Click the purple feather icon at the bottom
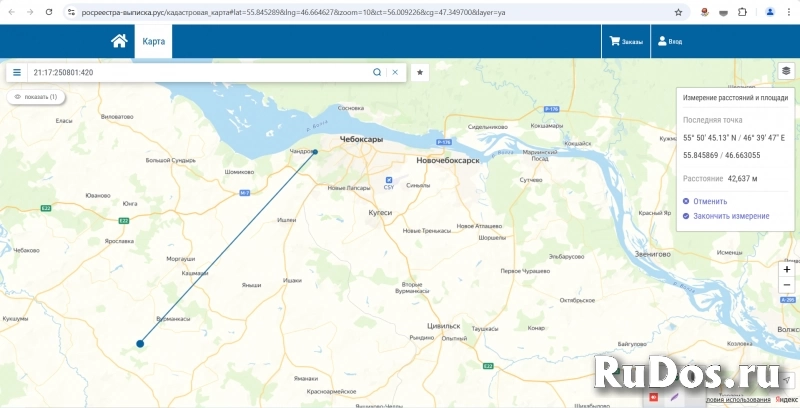Image resolution: width=800 pixels, height=408 pixels. [x=675, y=396]
